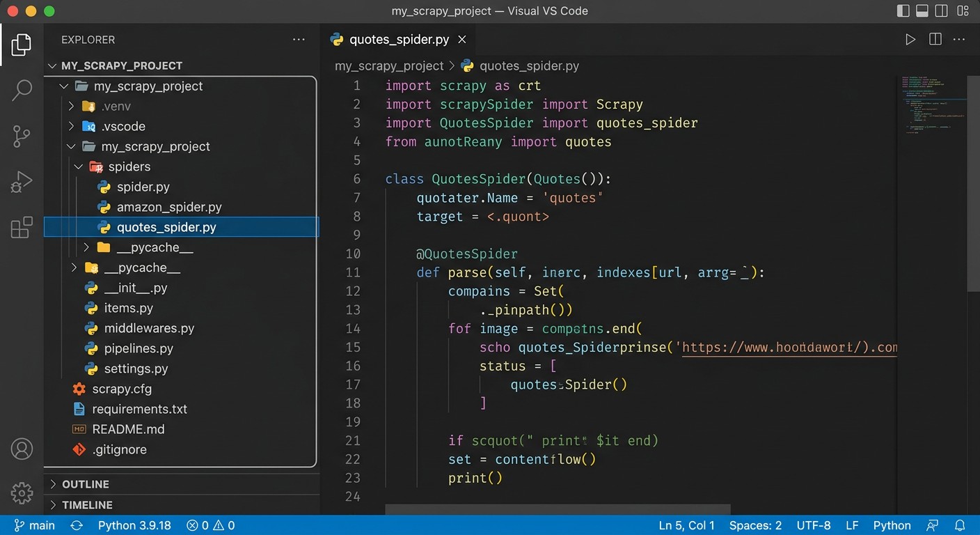The image size is (980, 535).
Task: Click Explorer more actions ellipsis
Action: (x=299, y=40)
